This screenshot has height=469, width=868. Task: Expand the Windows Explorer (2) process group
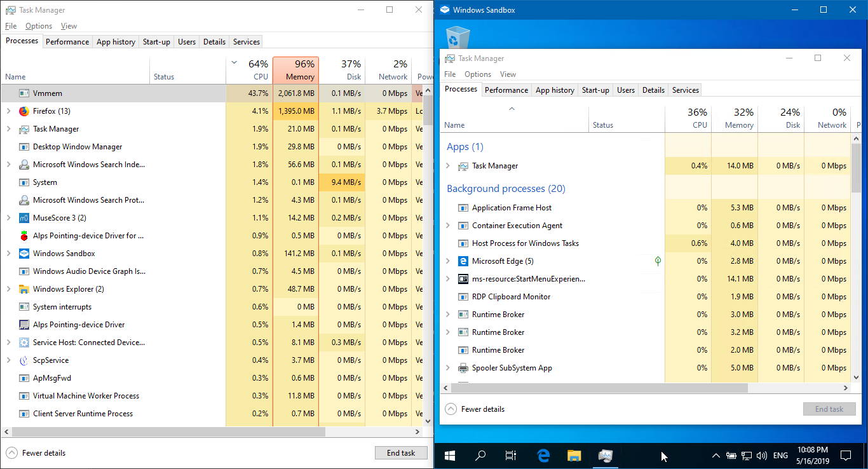pyautogui.click(x=8, y=289)
